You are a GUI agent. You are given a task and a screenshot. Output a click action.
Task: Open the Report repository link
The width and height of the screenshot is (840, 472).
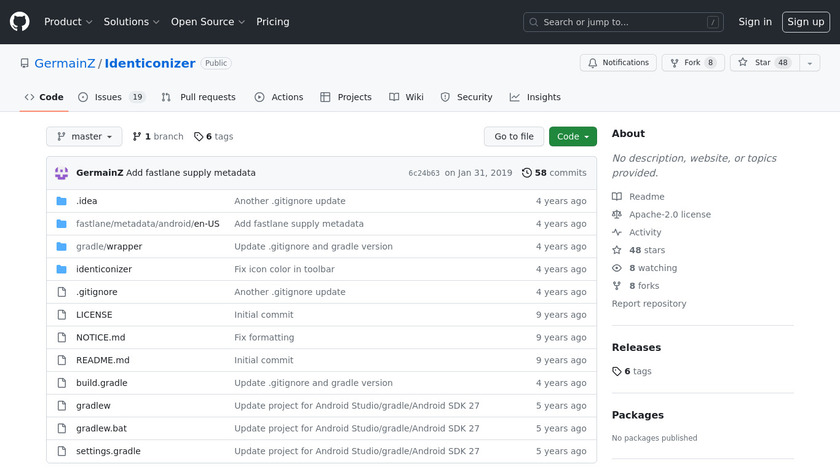click(x=649, y=304)
